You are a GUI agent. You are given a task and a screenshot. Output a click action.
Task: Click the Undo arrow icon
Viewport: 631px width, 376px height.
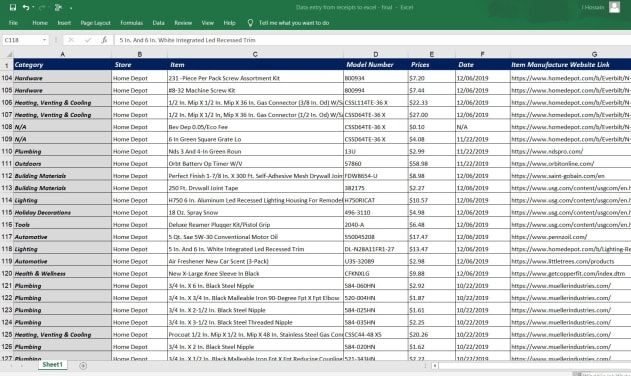tap(26, 7)
